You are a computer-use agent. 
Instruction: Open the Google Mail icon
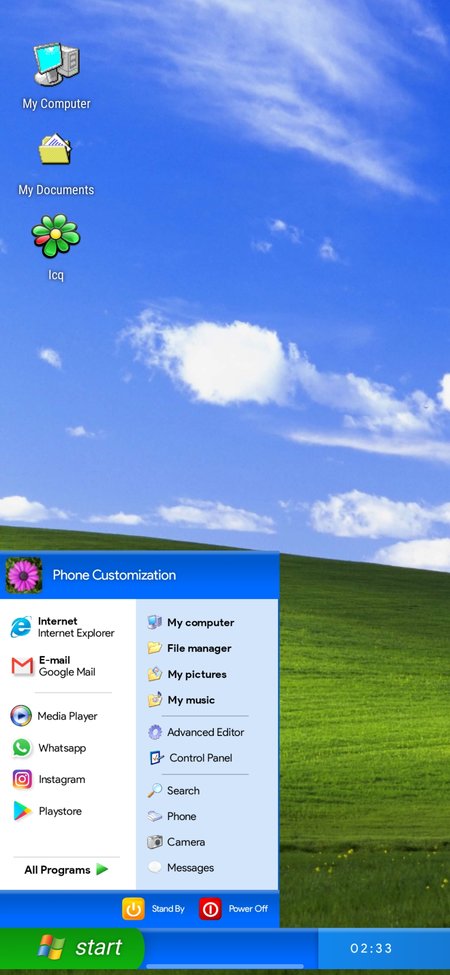(x=22, y=667)
